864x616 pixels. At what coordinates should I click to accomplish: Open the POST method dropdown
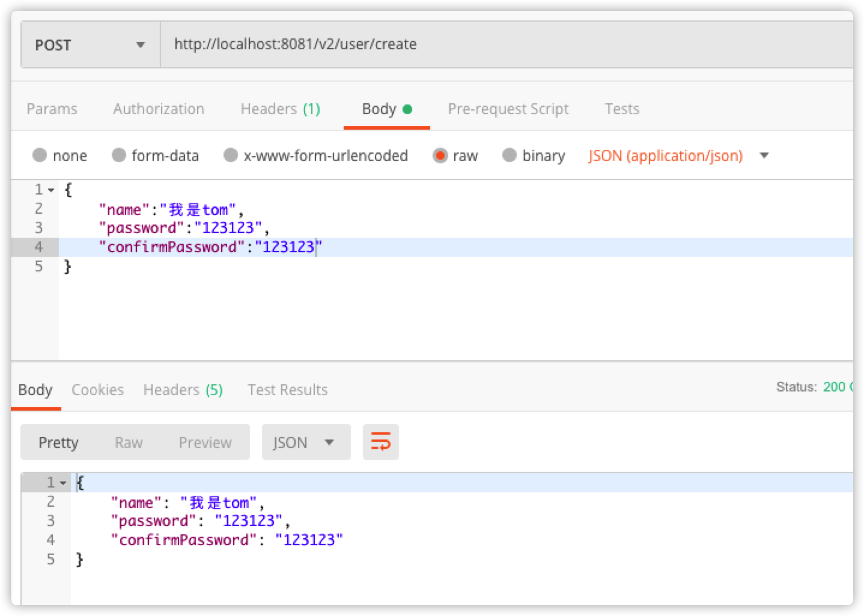coord(91,45)
